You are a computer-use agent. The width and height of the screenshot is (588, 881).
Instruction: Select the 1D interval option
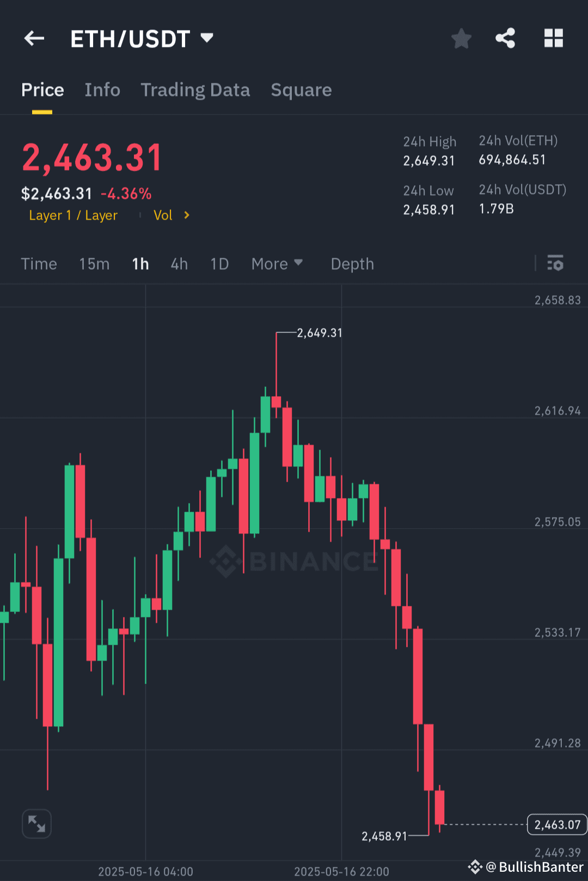pos(219,264)
